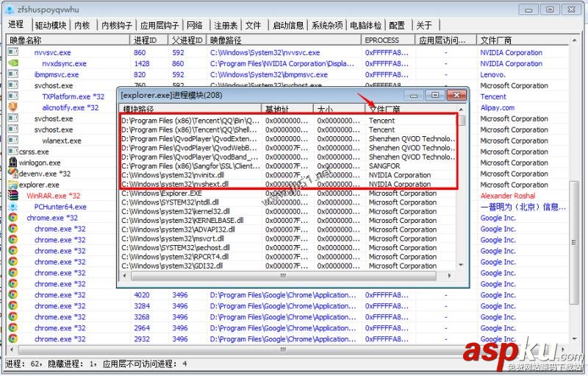588x376 pixels.
Task: Open the 电脑体检 tab
Action: point(365,26)
